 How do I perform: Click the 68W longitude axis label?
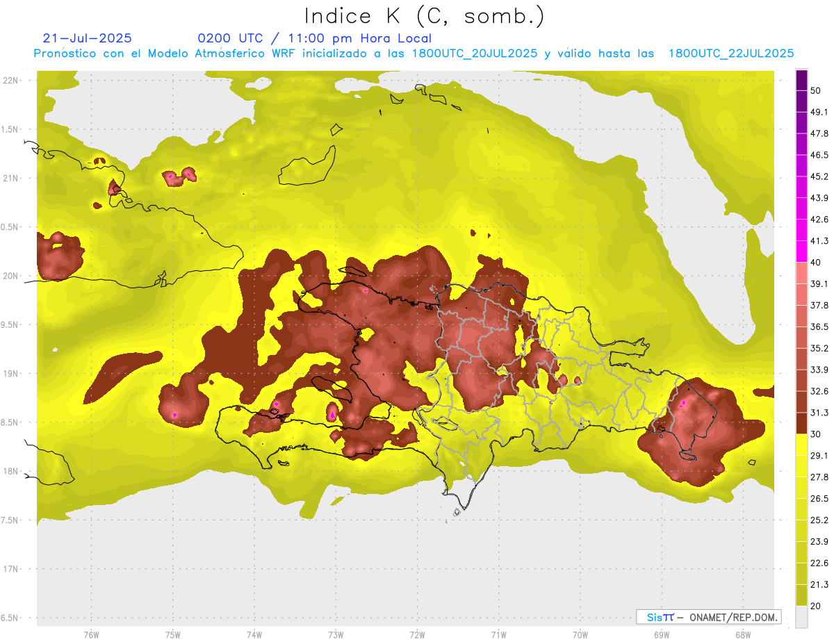[x=742, y=634]
